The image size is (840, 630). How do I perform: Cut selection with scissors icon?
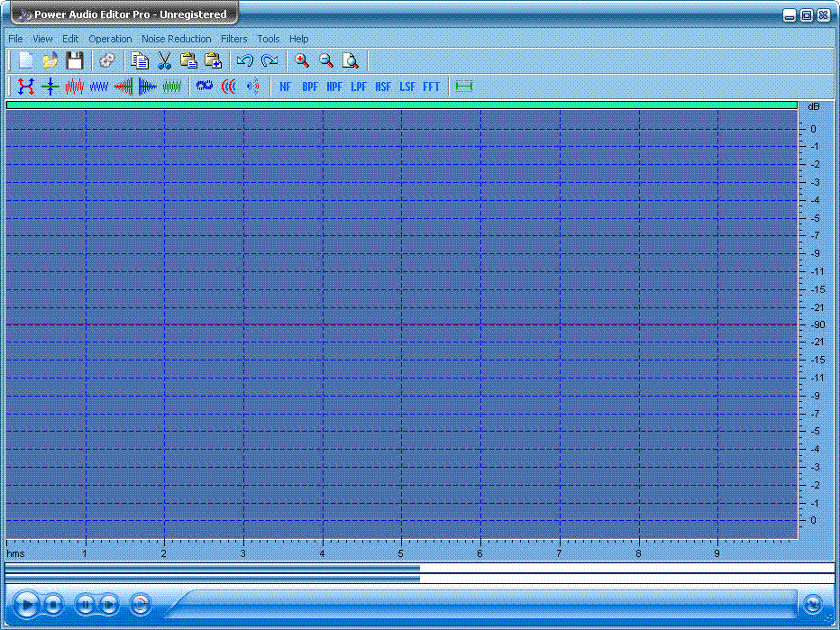point(164,60)
